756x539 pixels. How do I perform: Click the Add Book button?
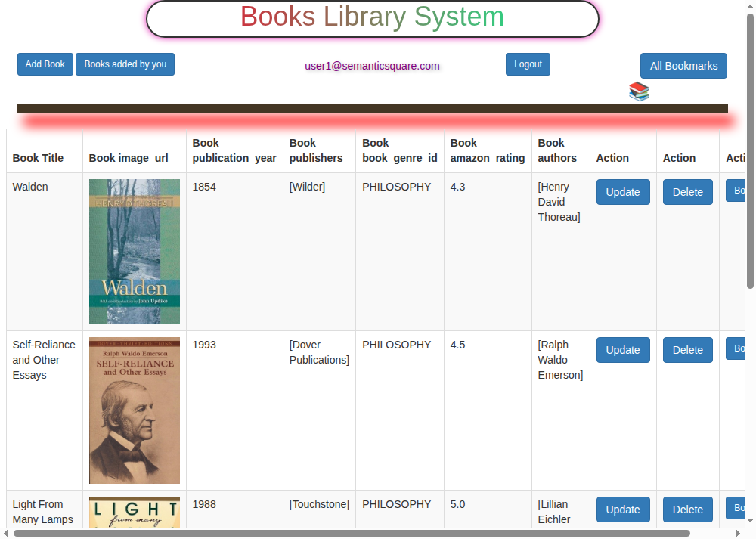[x=45, y=64]
